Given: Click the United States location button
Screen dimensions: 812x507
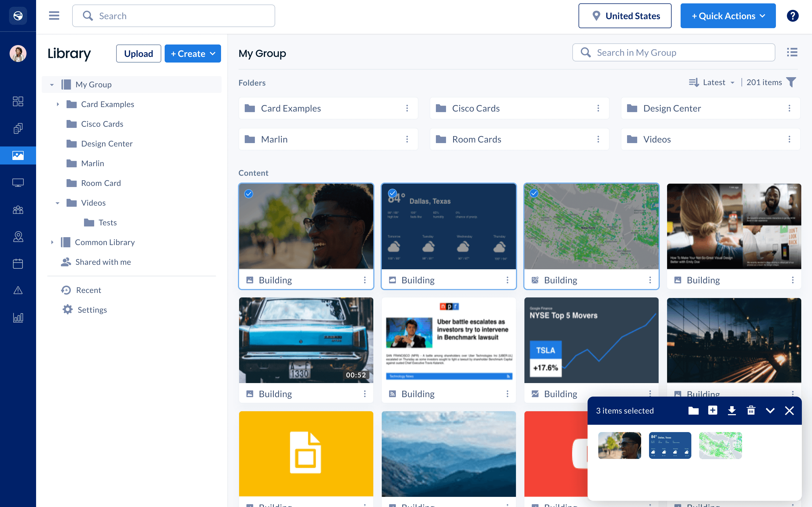Looking at the screenshot, I should point(625,16).
